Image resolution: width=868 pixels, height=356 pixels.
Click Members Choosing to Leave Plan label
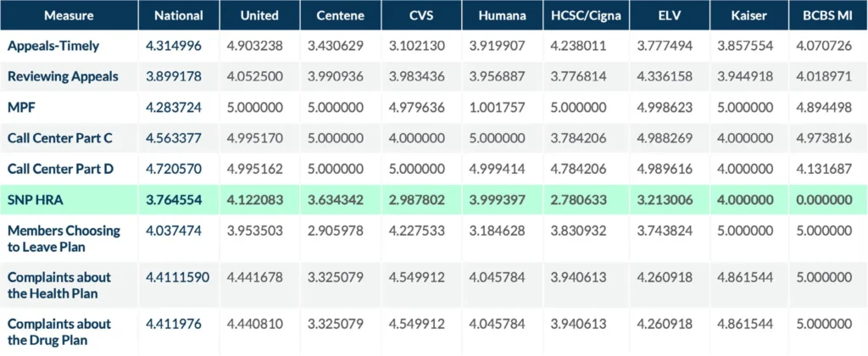point(64,238)
